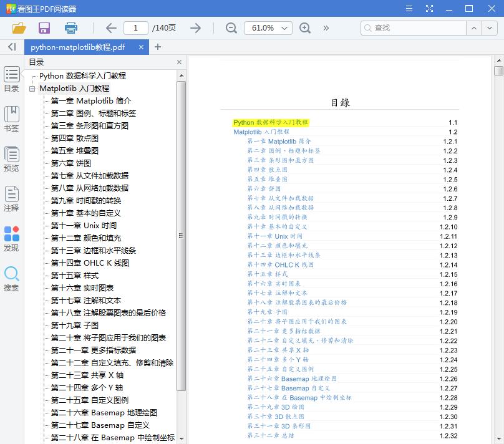Select outline item 第一章 Matplotlib 简介
This screenshot has height=444, width=504.
(x=91, y=101)
